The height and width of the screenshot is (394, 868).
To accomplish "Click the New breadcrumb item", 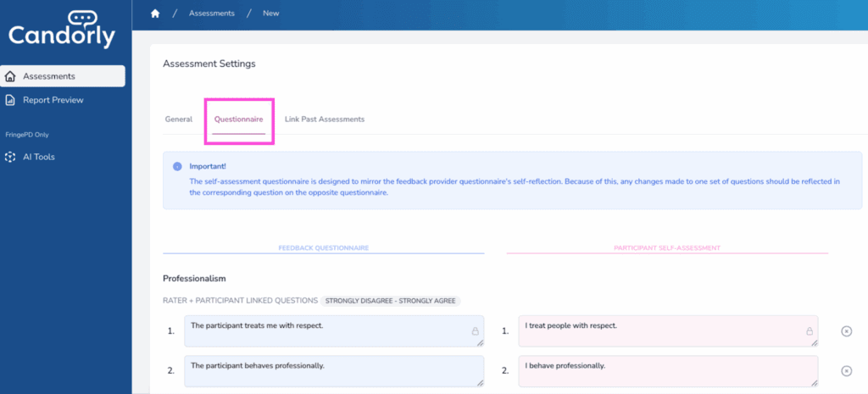I will point(271,14).
